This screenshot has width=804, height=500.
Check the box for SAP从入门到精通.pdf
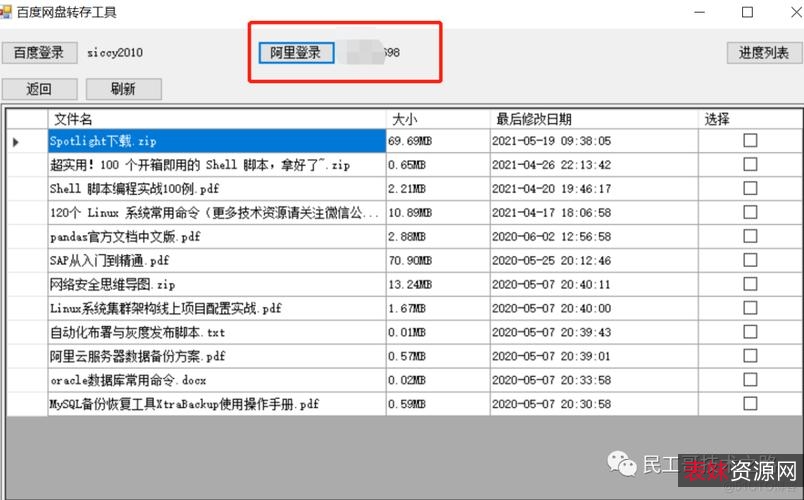pyautogui.click(x=750, y=260)
